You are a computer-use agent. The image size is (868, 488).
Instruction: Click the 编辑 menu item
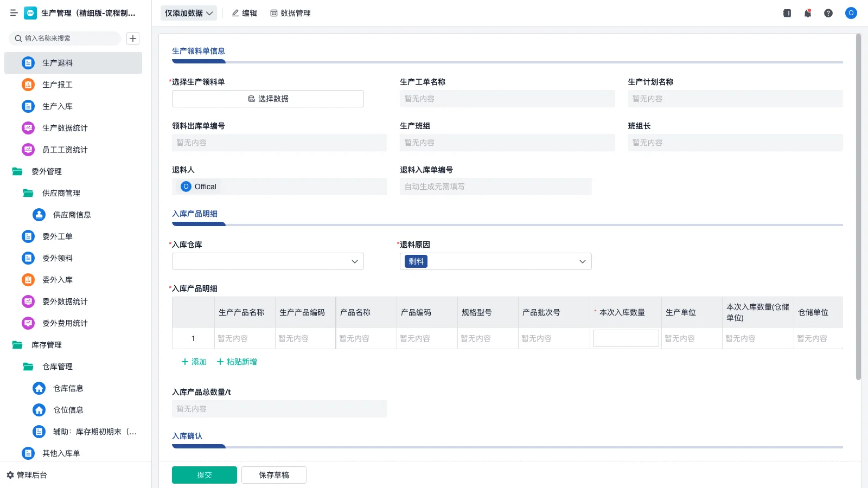[x=244, y=13]
